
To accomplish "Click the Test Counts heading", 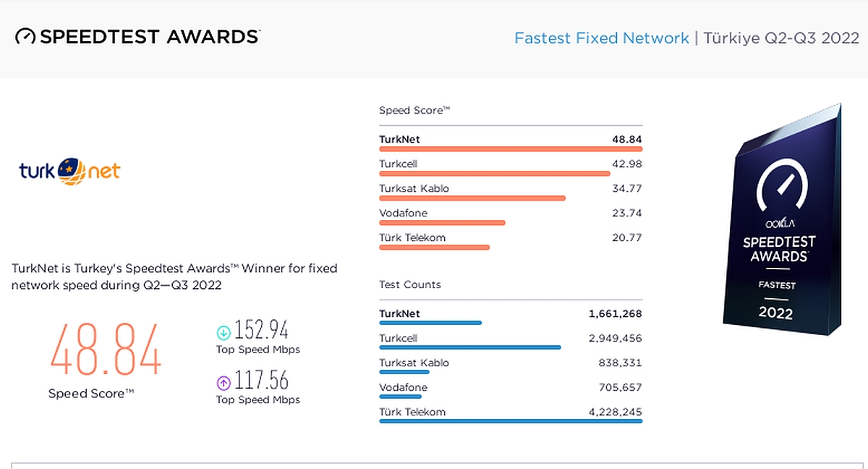I will tap(410, 284).
